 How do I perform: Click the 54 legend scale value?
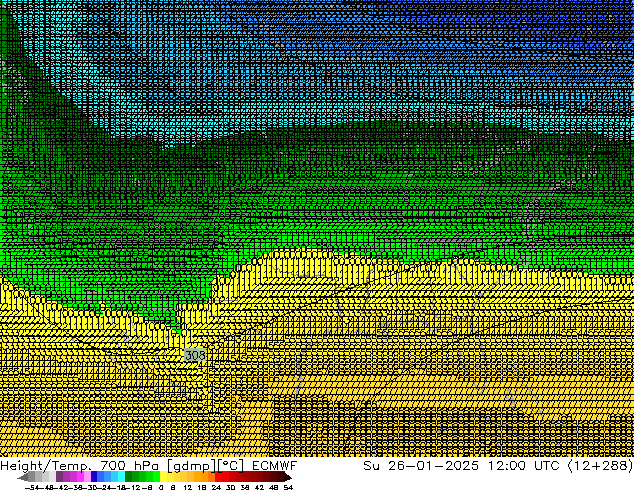click(x=288, y=487)
